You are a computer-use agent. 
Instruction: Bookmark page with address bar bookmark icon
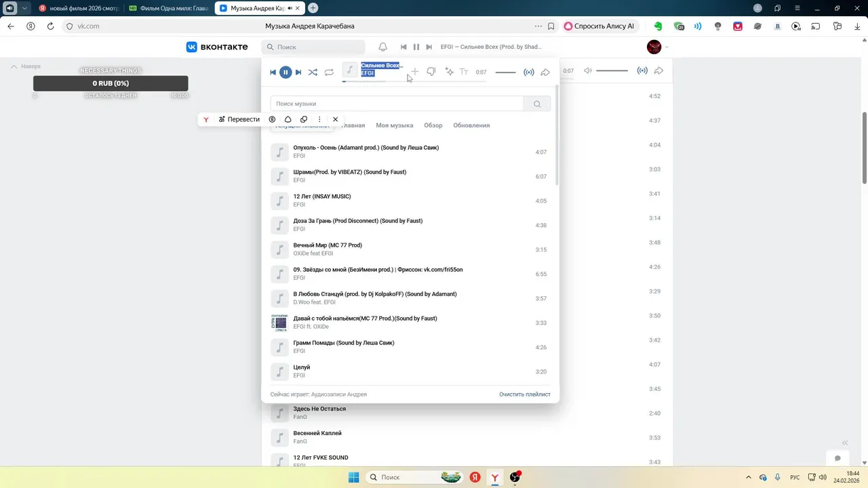(551, 26)
